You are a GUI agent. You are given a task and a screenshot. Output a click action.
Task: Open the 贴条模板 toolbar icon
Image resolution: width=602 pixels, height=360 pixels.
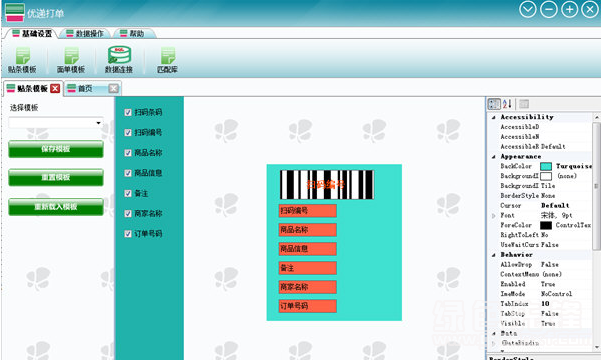(x=22, y=60)
